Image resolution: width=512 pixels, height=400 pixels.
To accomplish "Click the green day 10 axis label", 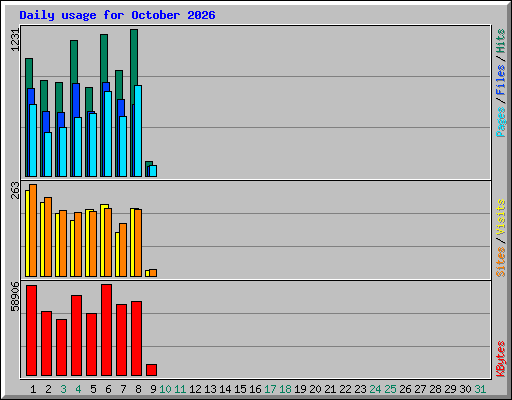I will (165, 389).
